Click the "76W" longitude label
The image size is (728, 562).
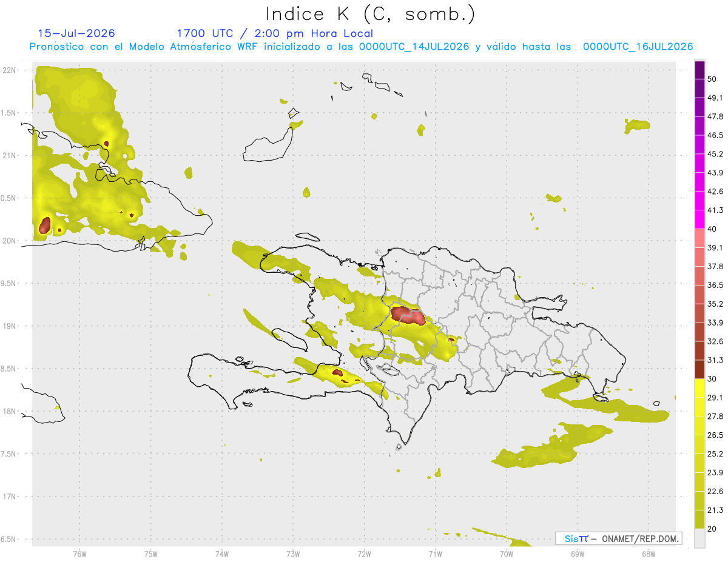pos(79,554)
